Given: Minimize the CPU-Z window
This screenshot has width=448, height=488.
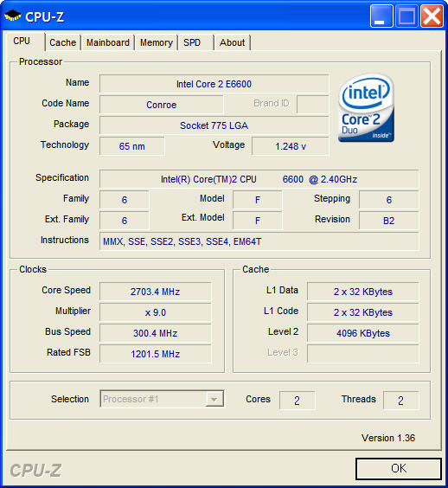Looking at the screenshot, I should (381, 16).
